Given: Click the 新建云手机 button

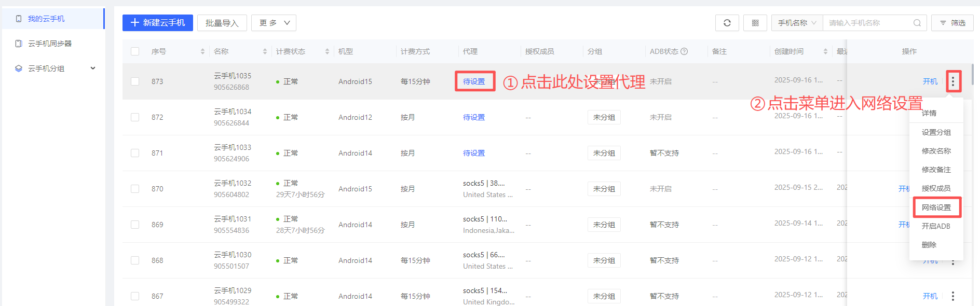Looking at the screenshot, I should [158, 23].
